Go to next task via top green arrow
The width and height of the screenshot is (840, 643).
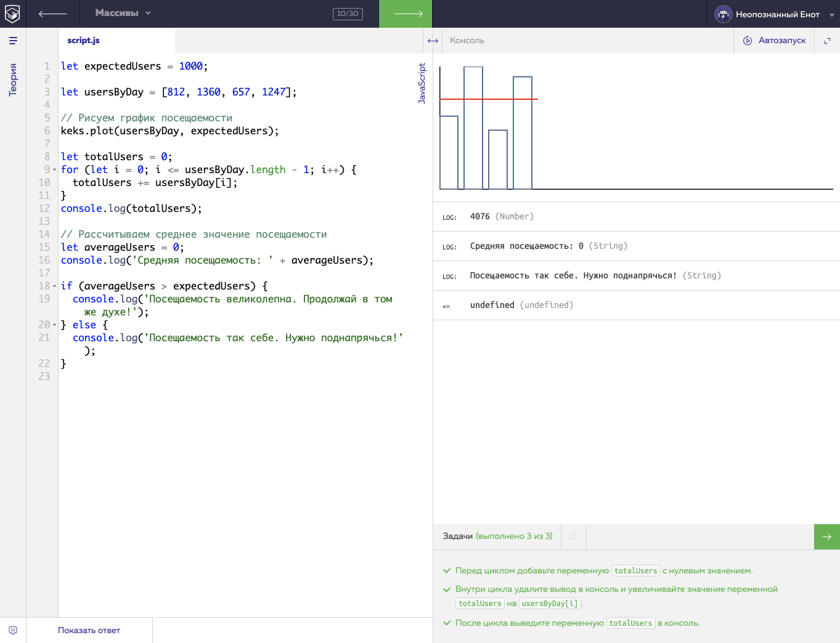click(406, 14)
